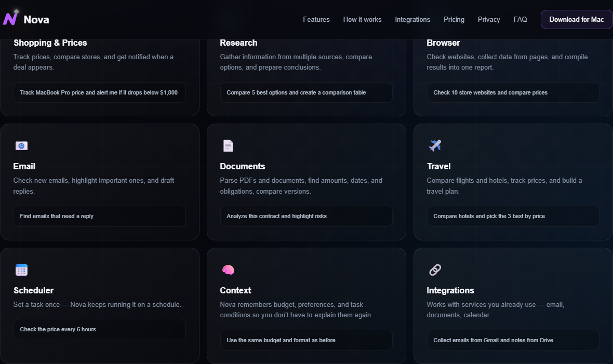This screenshot has height=364, width=613.
Task: Select the Check the price every 6 hours prompt
Action: [100, 330]
